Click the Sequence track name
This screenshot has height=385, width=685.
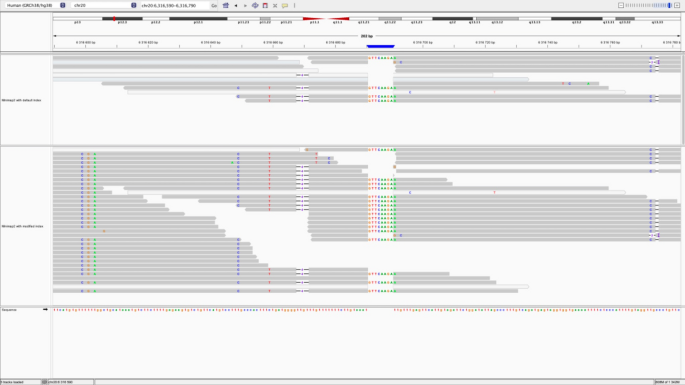tap(9, 310)
